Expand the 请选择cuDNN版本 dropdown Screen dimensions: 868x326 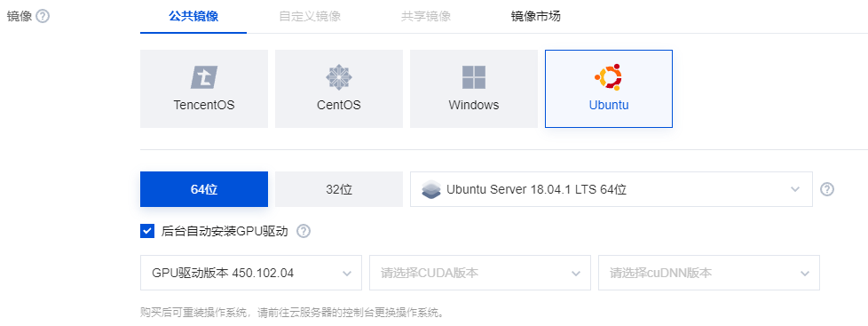[708, 273]
